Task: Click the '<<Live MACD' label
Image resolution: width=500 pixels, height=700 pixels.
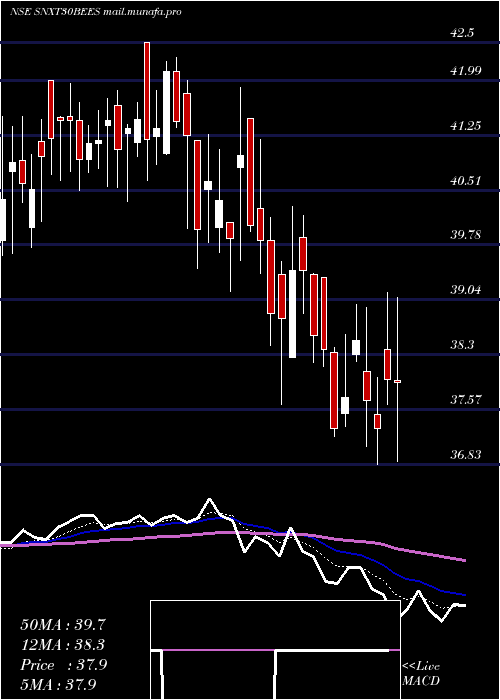Action: (421, 674)
